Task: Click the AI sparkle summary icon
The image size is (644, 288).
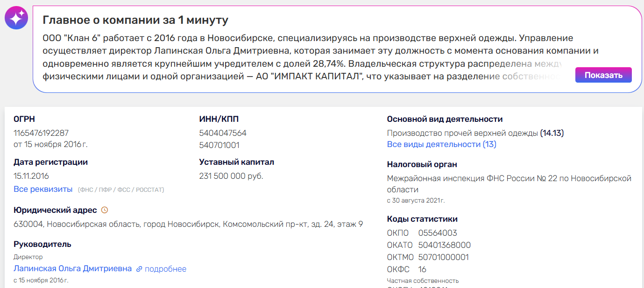Action: pyautogui.click(x=16, y=18)
